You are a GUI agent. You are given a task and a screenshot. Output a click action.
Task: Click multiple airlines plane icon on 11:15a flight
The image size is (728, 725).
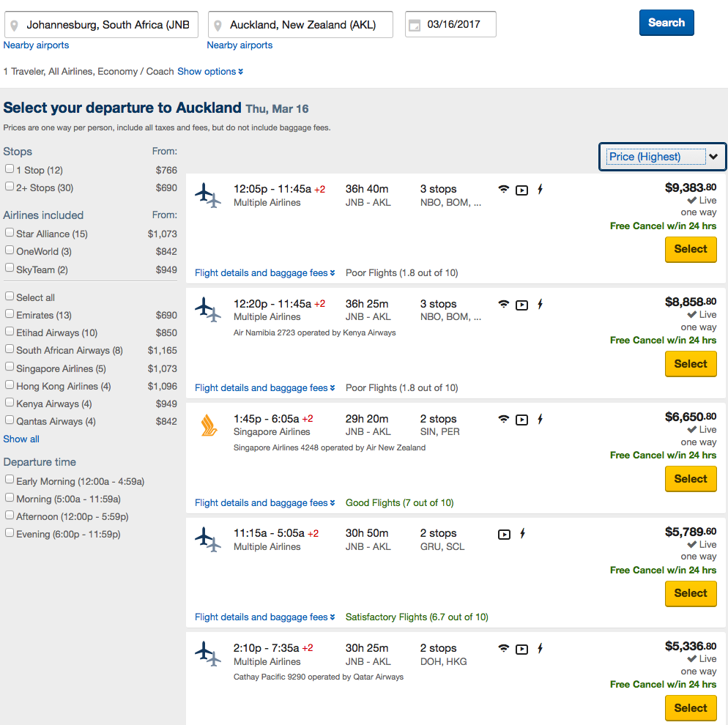point(207,539)
